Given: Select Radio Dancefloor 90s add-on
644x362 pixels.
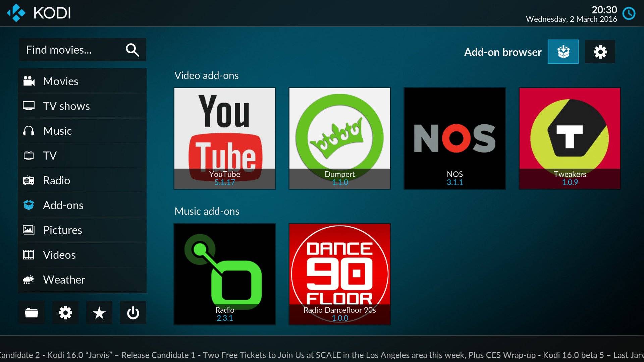Looking at the screenshot, I should [x=340, y=274].
